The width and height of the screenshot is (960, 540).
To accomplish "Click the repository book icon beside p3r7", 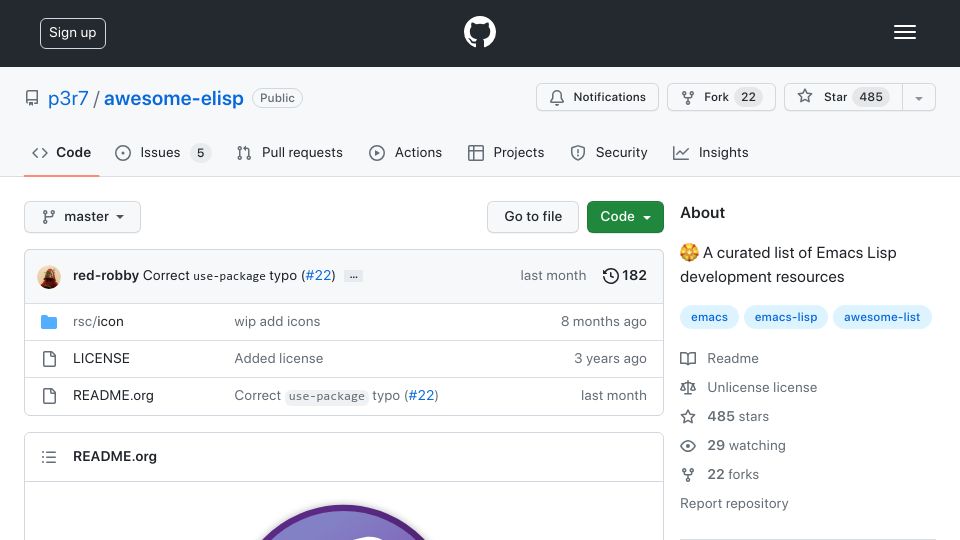I will 32,98.
